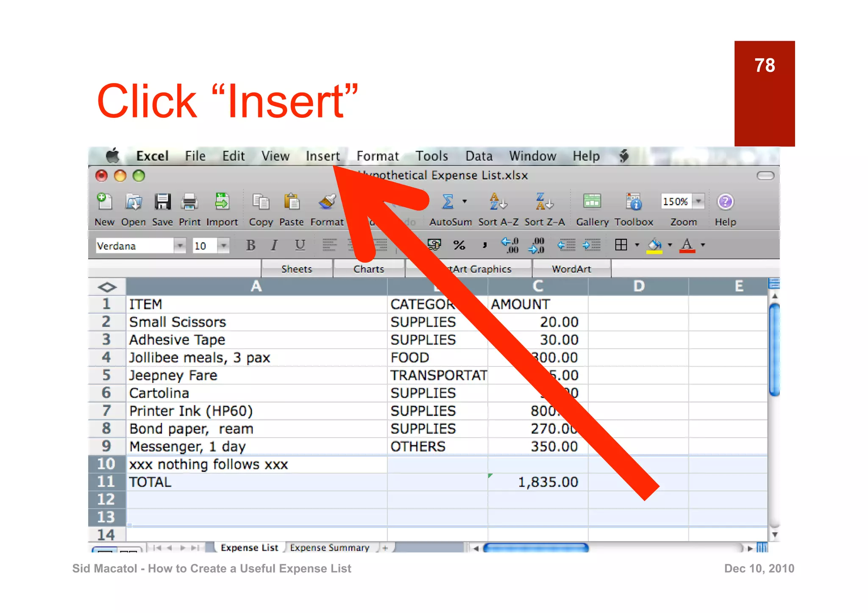
Task: Click the Print icon
Action: tap(189, 202)
